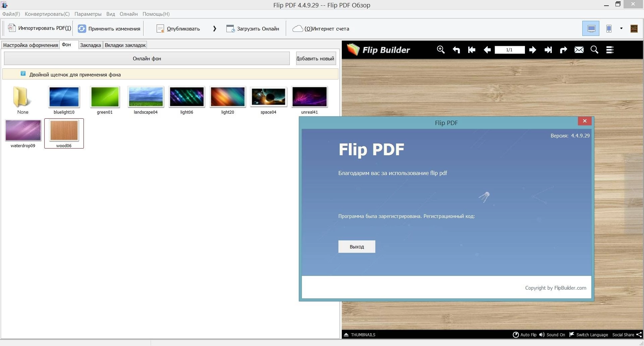Click Social Share in viewer
Image resolution: width=644 pixels, height=346 pixels.
(627, 335)
